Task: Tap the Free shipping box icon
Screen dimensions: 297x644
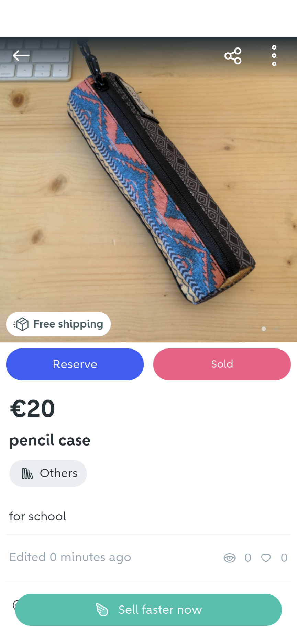Action: coord(21,324)
